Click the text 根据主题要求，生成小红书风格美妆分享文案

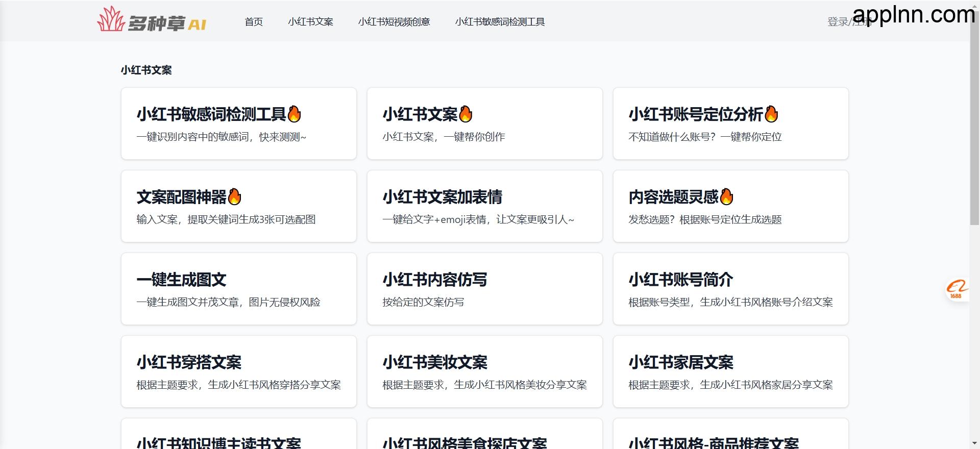click(x=484, y=385)
